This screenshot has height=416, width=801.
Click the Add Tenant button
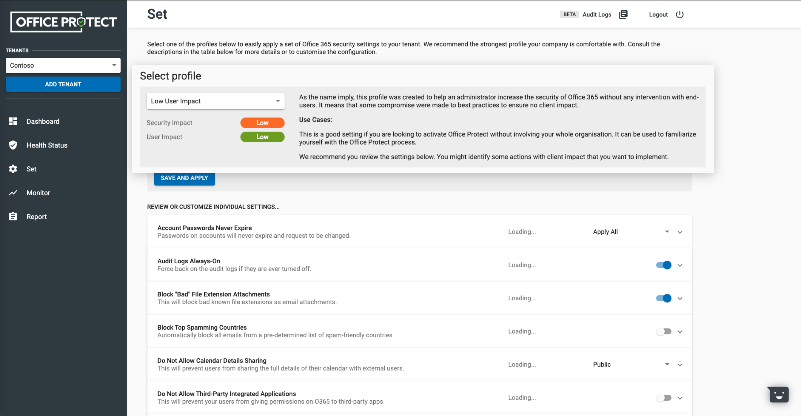(63, 84)
